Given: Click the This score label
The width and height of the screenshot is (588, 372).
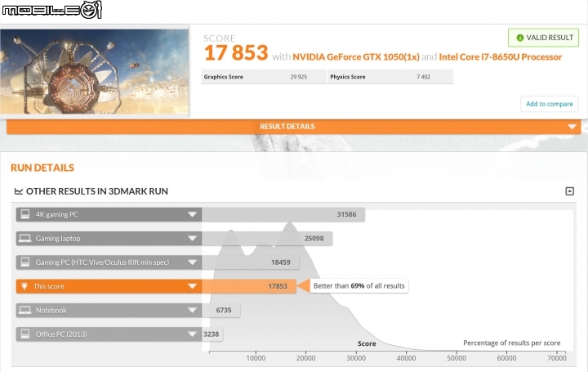Looking at the screenshot, I should click(x=49, y=286).
